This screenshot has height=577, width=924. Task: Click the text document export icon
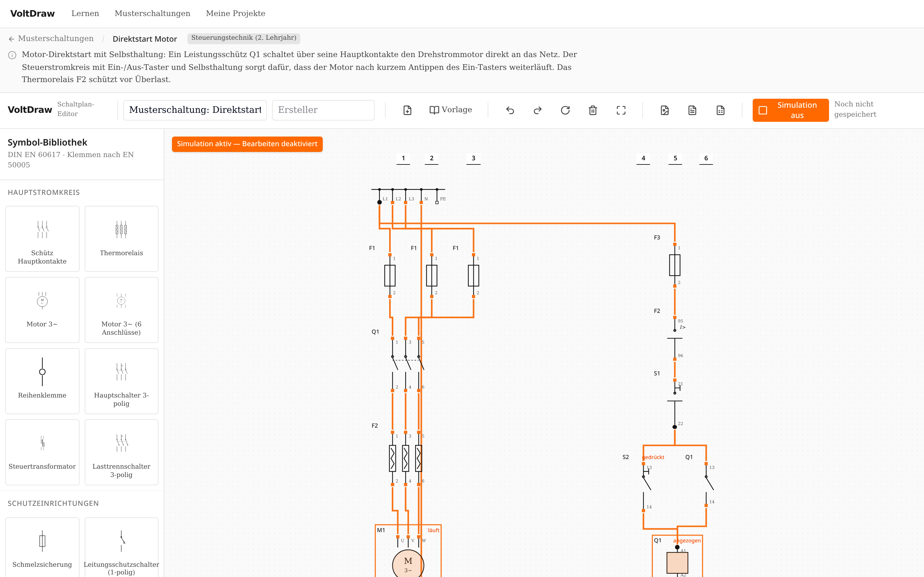(x=692, y=110)
